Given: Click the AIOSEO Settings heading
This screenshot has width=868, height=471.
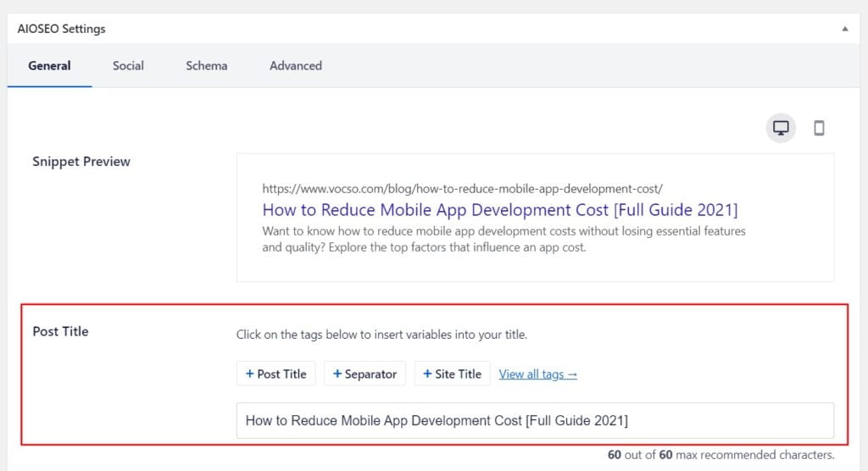Looking at the screenshot, I should pos(61,29).
